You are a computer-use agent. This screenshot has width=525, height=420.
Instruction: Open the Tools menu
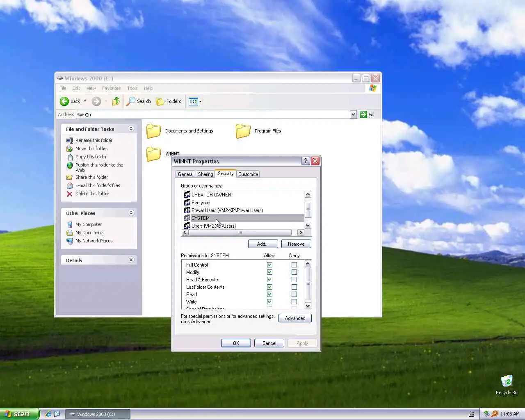(132, 88)
